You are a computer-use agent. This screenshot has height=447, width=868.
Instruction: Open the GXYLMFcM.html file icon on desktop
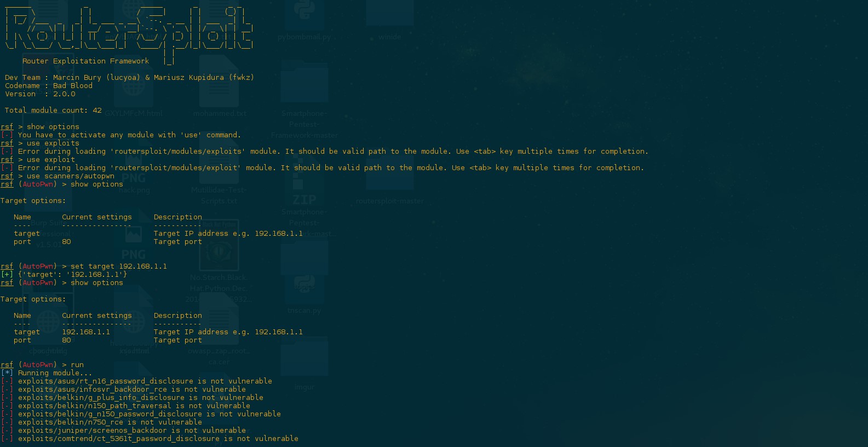(x=133, y=83)
